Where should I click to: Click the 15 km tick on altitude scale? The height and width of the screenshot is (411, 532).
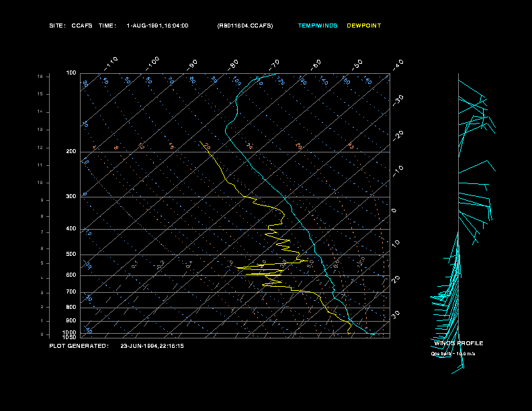pos(40,94)
